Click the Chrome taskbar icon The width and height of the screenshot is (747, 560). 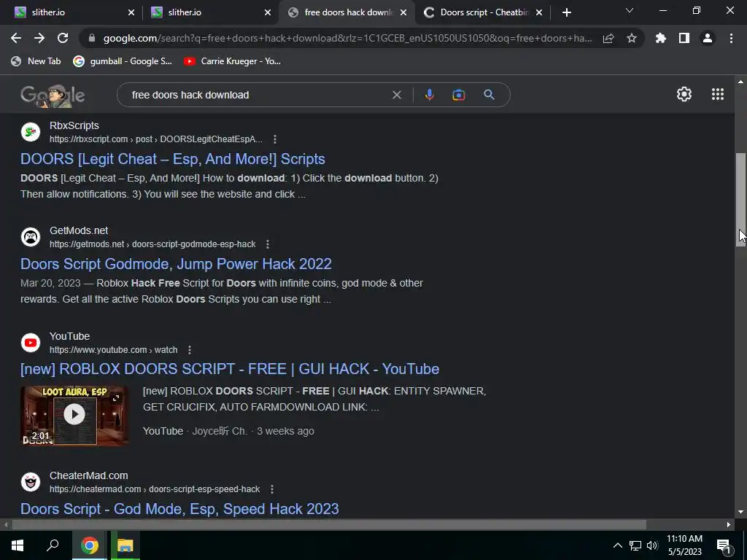pos(90,545)
